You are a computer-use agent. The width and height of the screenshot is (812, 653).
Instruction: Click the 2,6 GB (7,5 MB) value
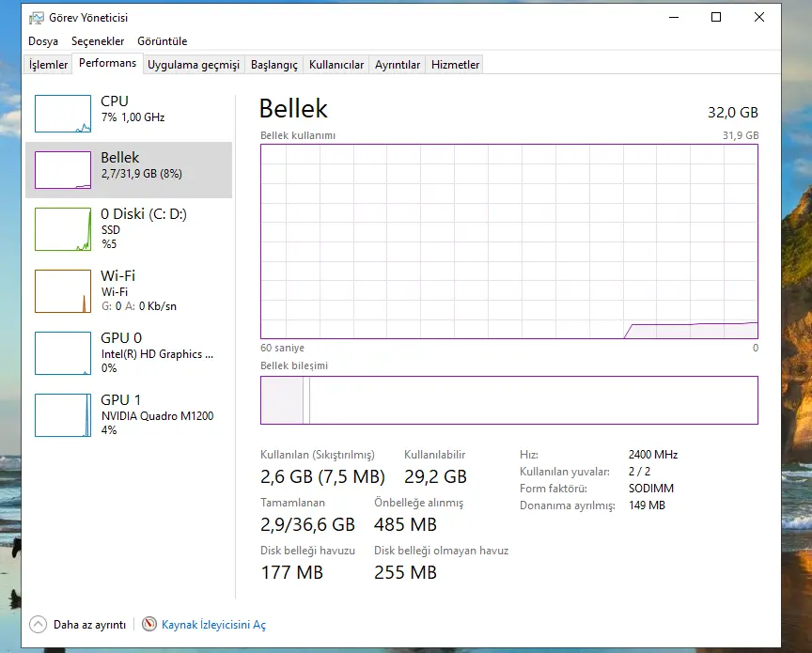pyautogui.click(x=322, y=476)
